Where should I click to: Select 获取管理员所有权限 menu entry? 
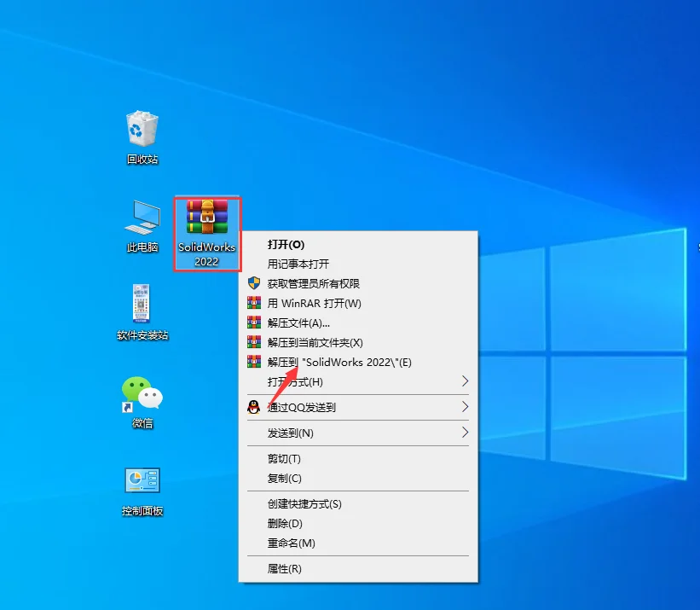(358, 283)
